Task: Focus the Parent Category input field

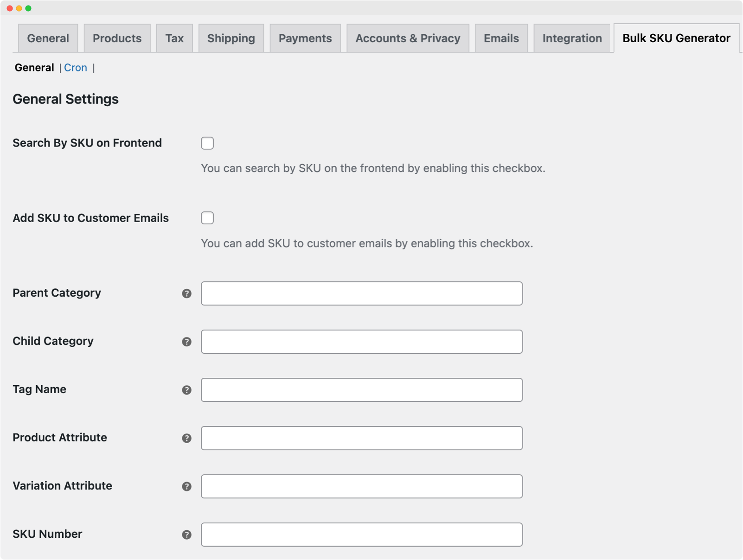Action: coord(361,293)
